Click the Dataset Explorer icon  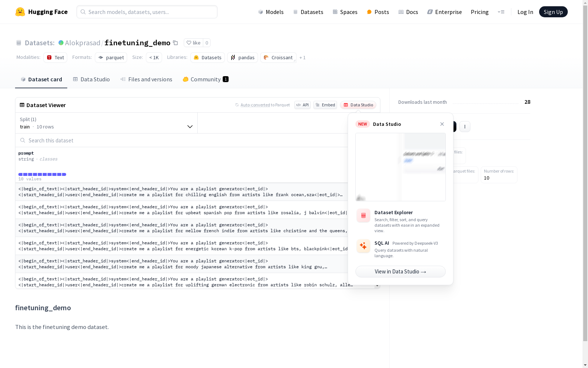click(x=363, y=216)
